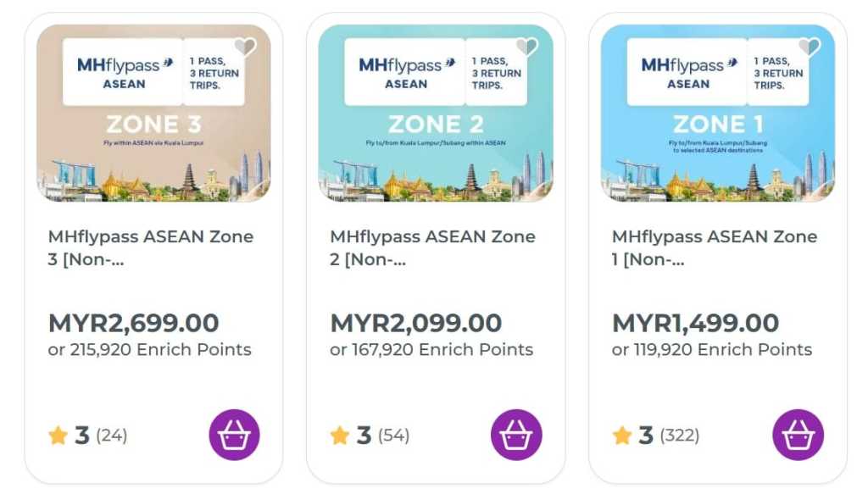Favorite the Zone 2 pass with heart
This screenshot has height=494, width=868.
coord(527,47)
